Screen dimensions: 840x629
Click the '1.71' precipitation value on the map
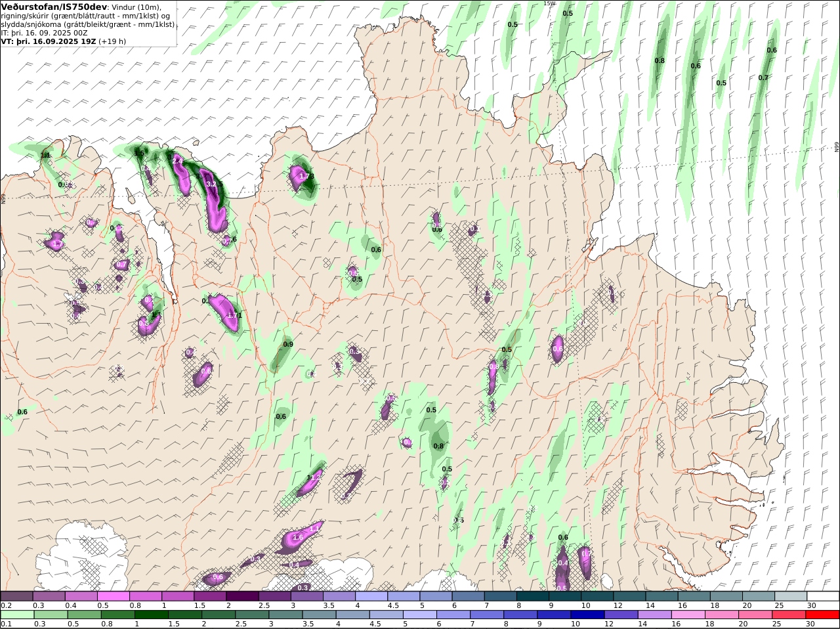[x=234, y=315]
